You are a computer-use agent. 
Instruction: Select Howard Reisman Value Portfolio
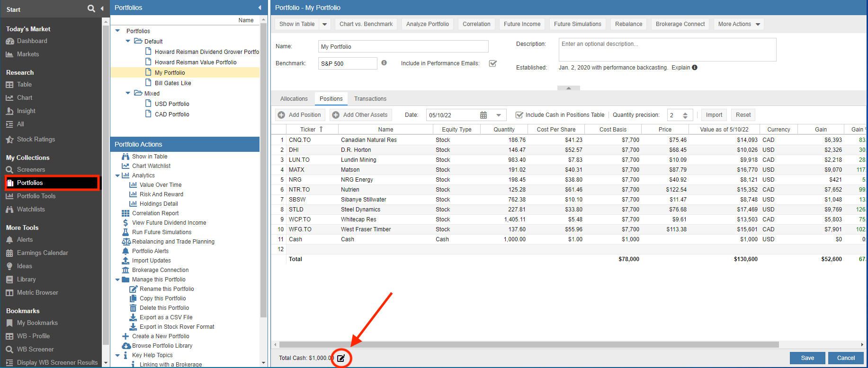click(196, 62)
